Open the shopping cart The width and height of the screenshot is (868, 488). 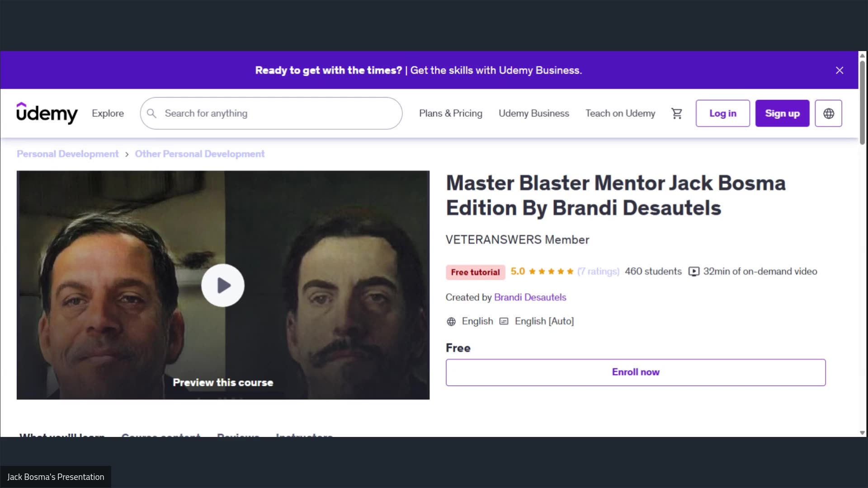[676, 113]
